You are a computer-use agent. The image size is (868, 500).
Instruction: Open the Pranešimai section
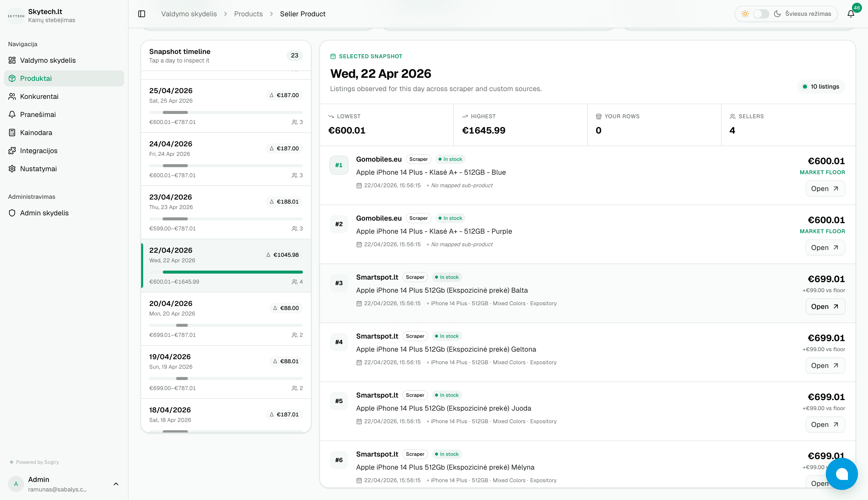point(64,114)
